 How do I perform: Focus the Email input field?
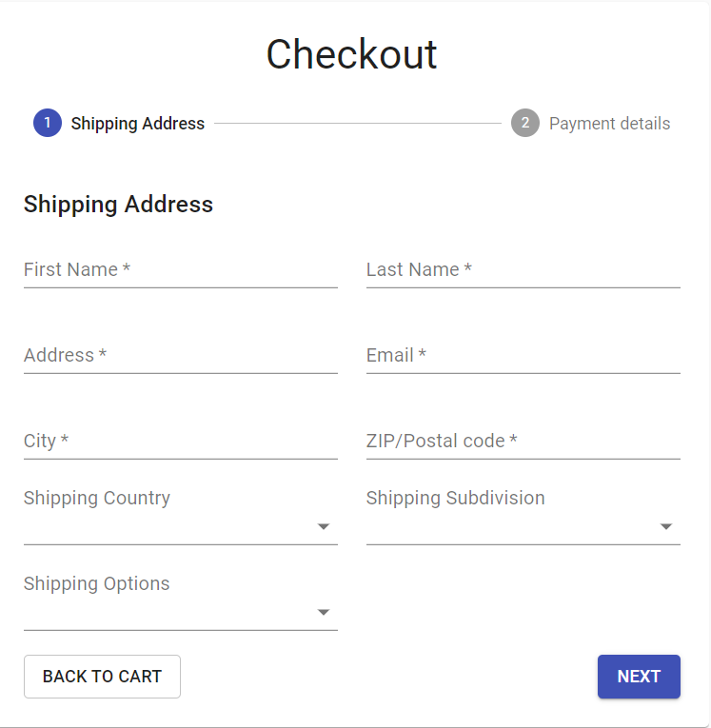point(523,356)
